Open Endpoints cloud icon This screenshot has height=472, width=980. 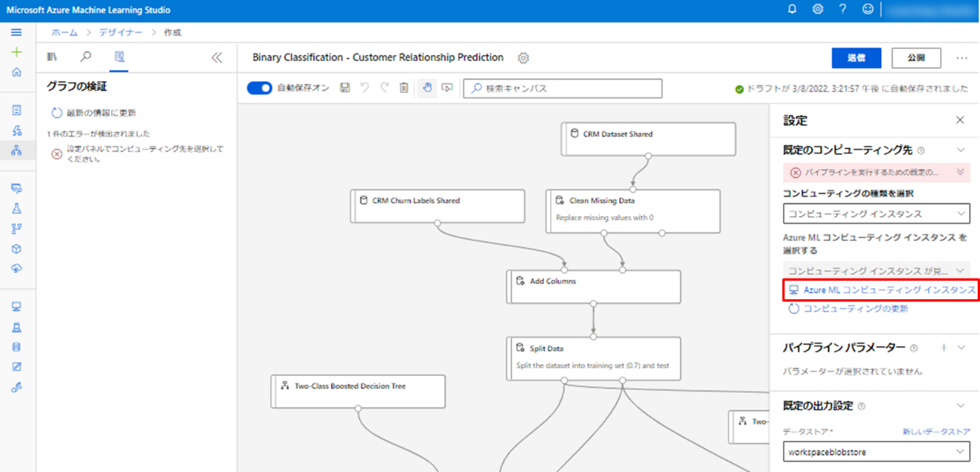click(x=17, y=268)
